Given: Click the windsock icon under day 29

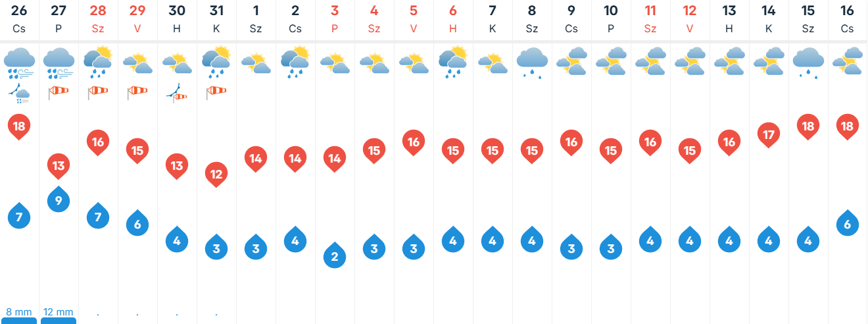Looking at the screenshot, I should [x=137, y=91].
